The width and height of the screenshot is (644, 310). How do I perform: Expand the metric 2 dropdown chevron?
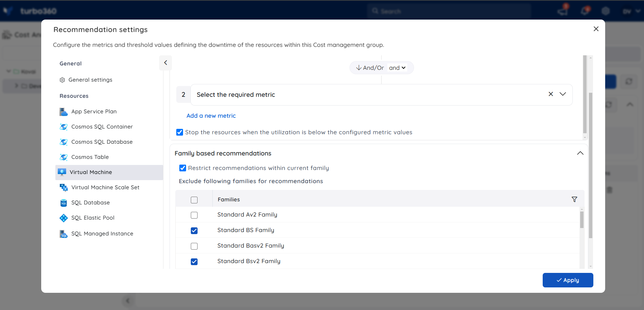coord(563,94)
